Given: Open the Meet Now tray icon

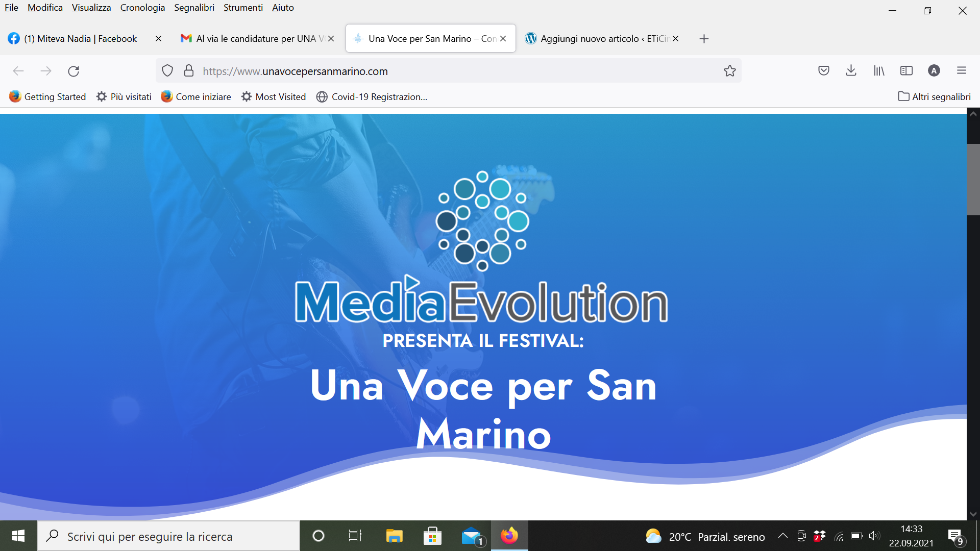Looking at the screenshot, I should pos(801,536).
